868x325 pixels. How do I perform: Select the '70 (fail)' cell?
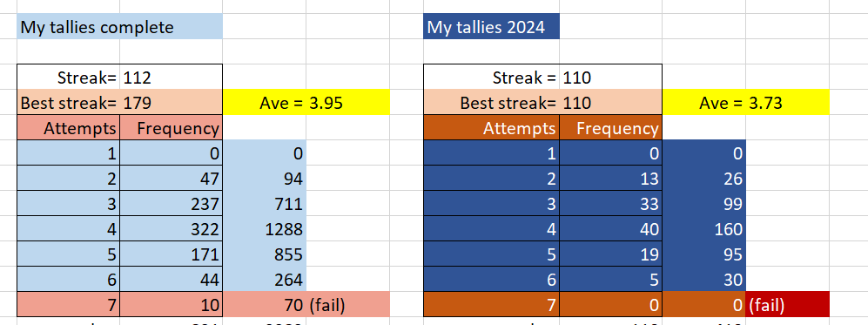point(306,304)
